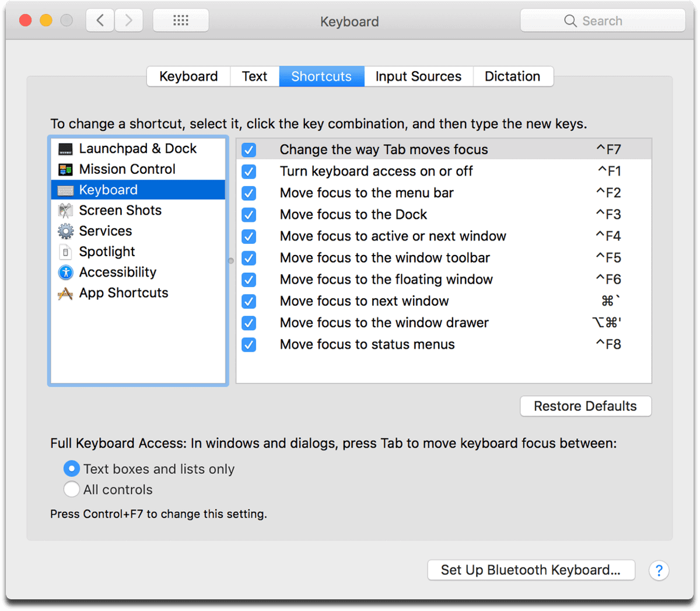Click the Search field
This screenshot has width=700, height=611.
click(603, 21)
